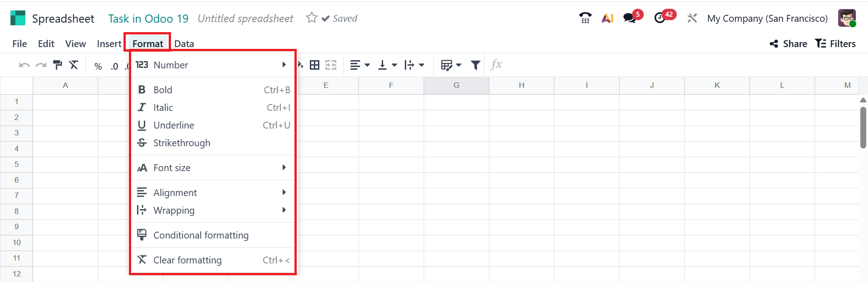Image resolution: width=868 pixels, height=282 pixels.
Task: Open the conversations chat icon
Action: click(629, 18)
